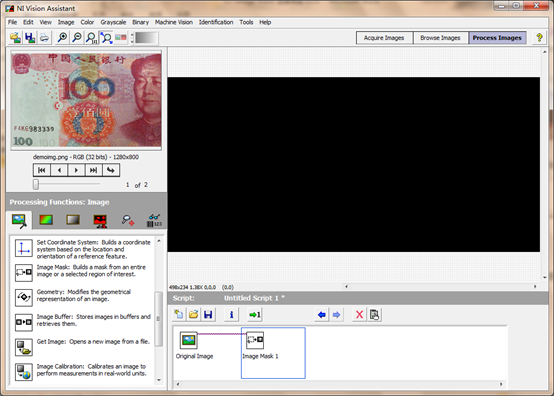Viewport: 554px width, 396px height.
Task: Switch to Browse Images mode
Action: point(441,38)
